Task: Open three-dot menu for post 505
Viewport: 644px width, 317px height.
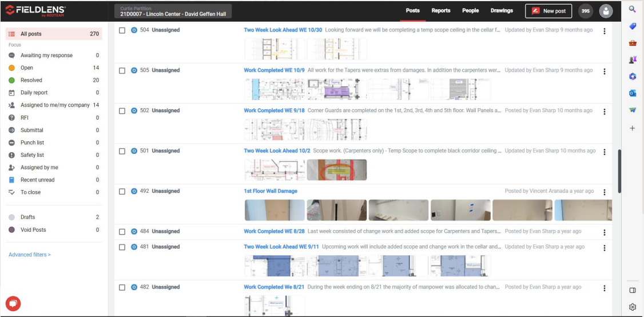Action: pyautogui.click(x=604, y=72)
